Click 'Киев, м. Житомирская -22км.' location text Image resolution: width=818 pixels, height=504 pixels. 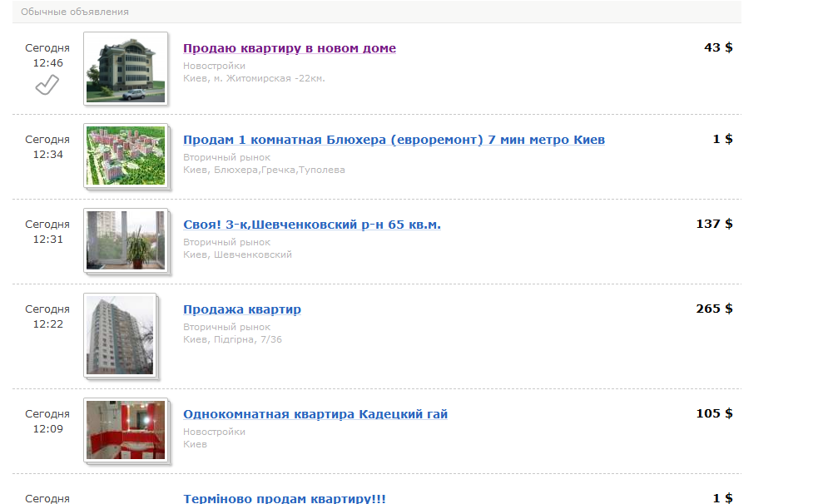pyautogui.click(x=254, y=78)
